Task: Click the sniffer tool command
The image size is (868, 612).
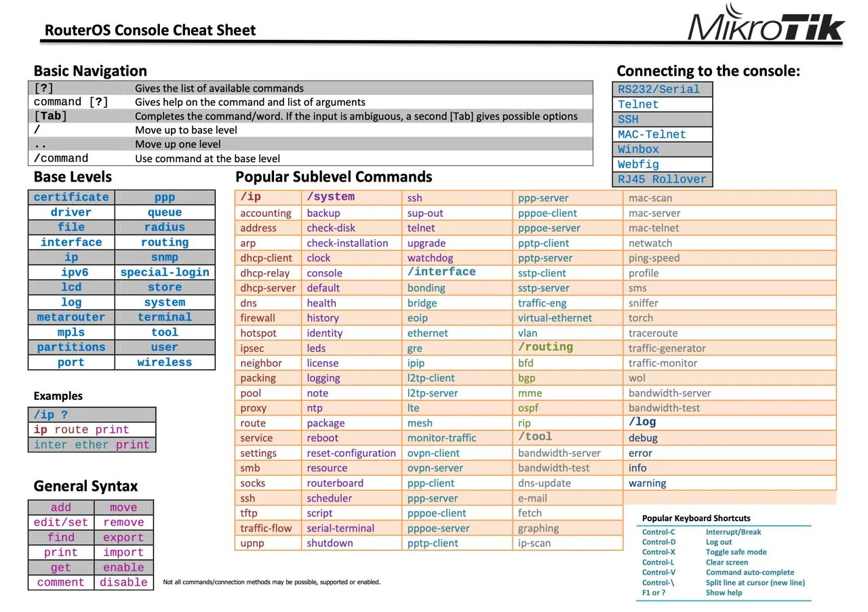Action: [643, 303]
